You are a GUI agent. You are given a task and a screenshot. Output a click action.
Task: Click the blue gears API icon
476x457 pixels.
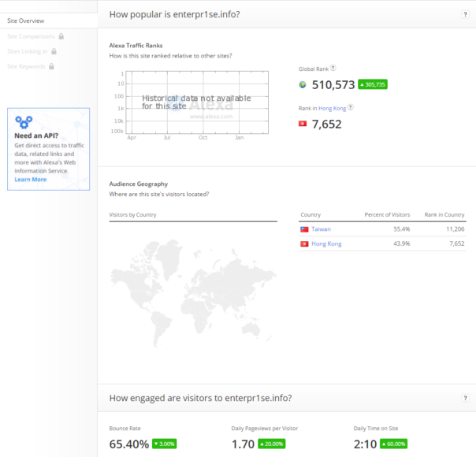pos(24,122)
